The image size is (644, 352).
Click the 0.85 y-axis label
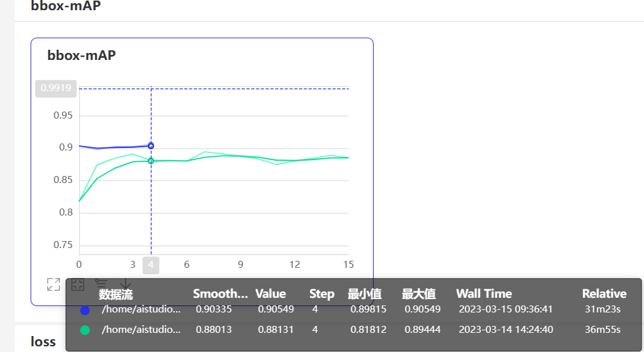(63, 180)
